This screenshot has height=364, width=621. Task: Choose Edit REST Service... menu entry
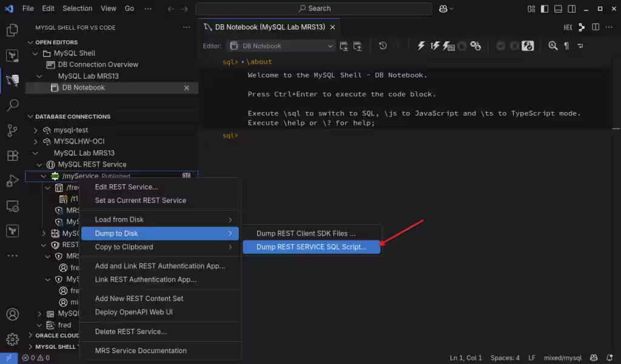click(x=160, y=187)
